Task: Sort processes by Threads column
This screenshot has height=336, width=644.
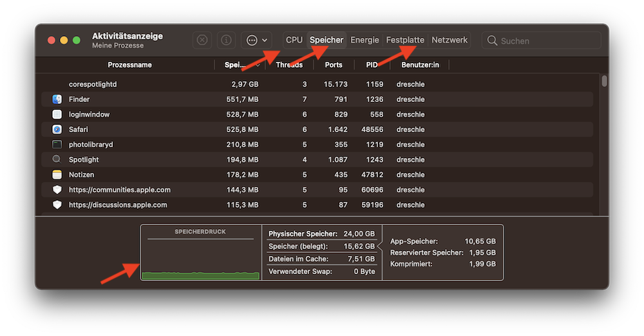Action: pos(289,65)
